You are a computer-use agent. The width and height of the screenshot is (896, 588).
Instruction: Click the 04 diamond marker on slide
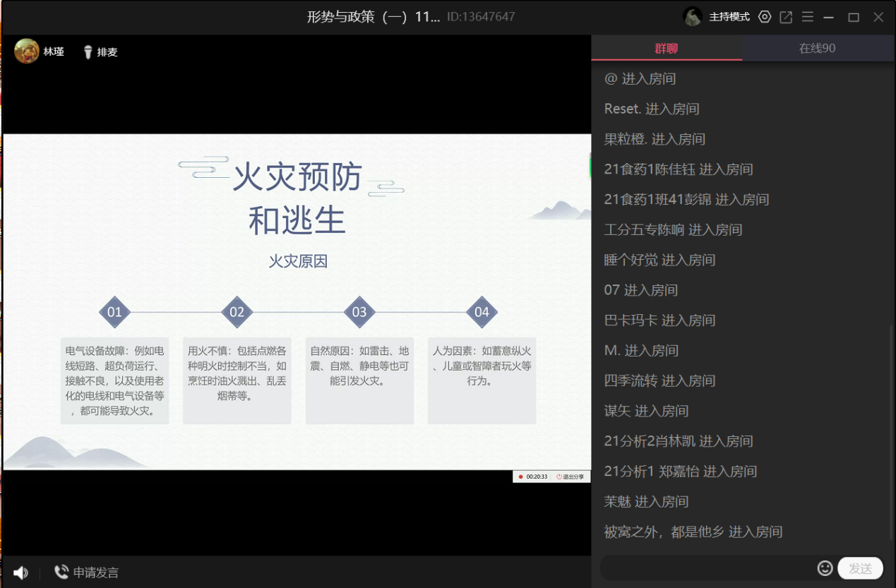[x=482, y=312]
